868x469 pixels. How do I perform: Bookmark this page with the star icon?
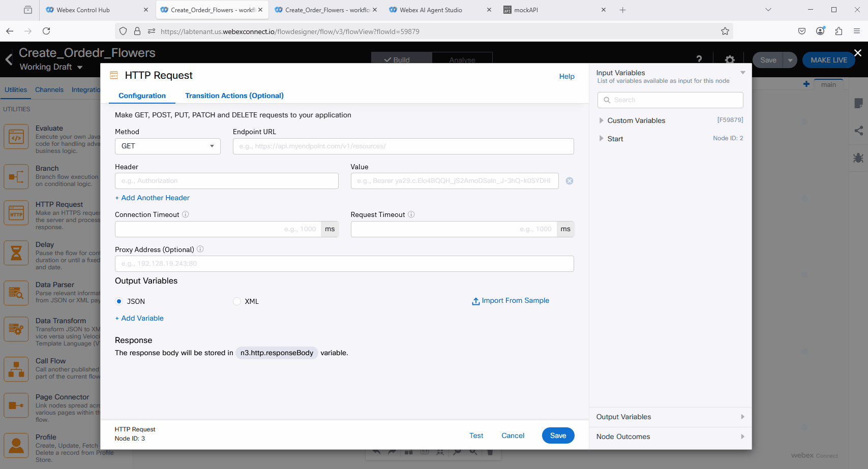pos(725,31)
